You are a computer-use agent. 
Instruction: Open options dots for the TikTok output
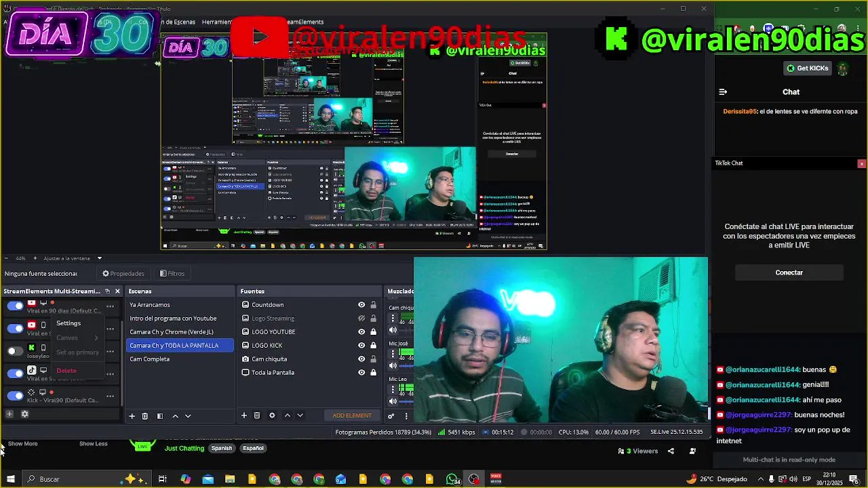110,374
